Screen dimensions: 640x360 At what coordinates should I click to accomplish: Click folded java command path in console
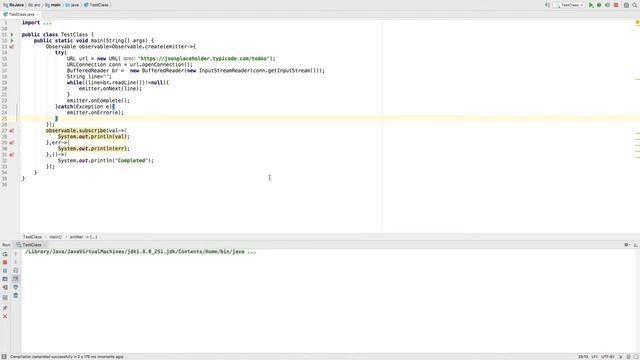[x=141, y=252]
